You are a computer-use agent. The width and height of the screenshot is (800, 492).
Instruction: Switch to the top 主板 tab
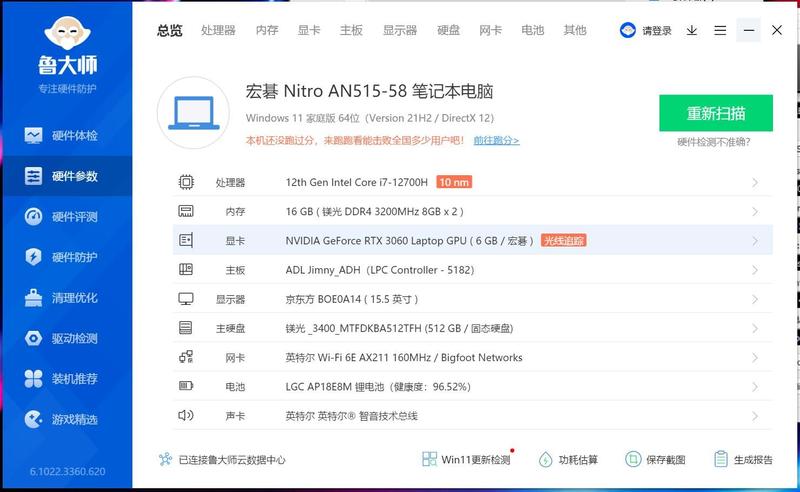coord(352,31)
